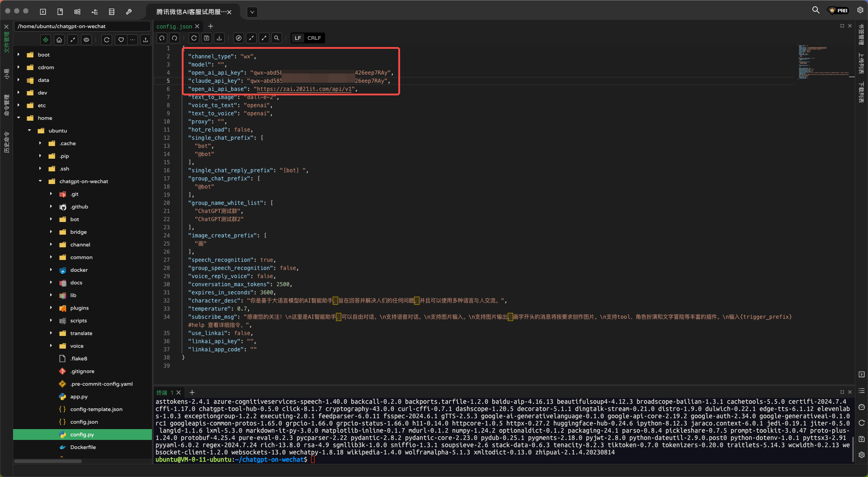Open .pre-commit-config.yaml in the file tree
The height and width of the screenshot is (477, 868).
click(x=101, y=384)
